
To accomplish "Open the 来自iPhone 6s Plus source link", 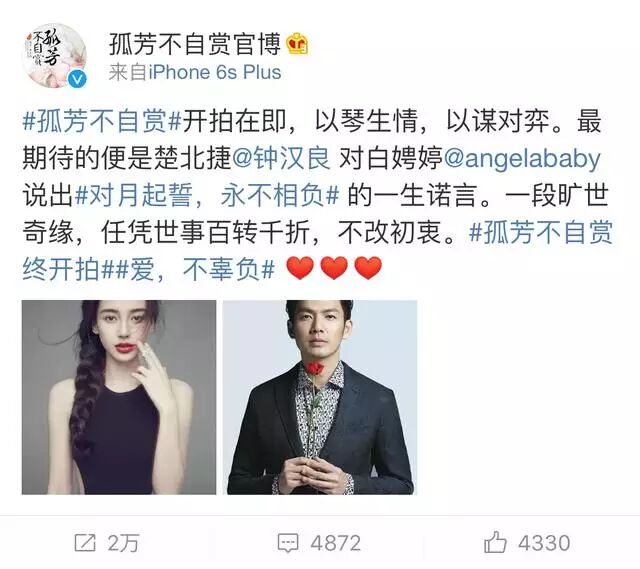I will 195,73.
